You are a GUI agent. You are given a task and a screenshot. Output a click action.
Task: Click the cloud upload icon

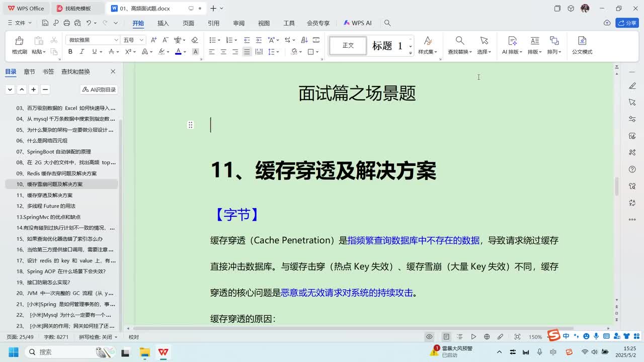click(607, 23)
